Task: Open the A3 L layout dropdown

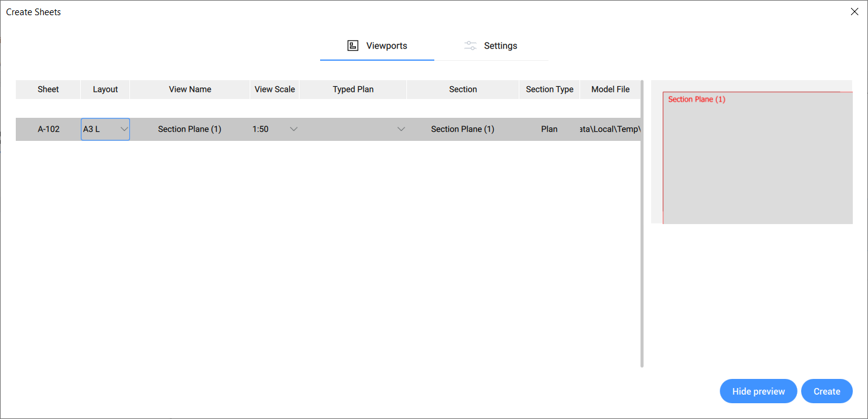Action: click(124, 129)
